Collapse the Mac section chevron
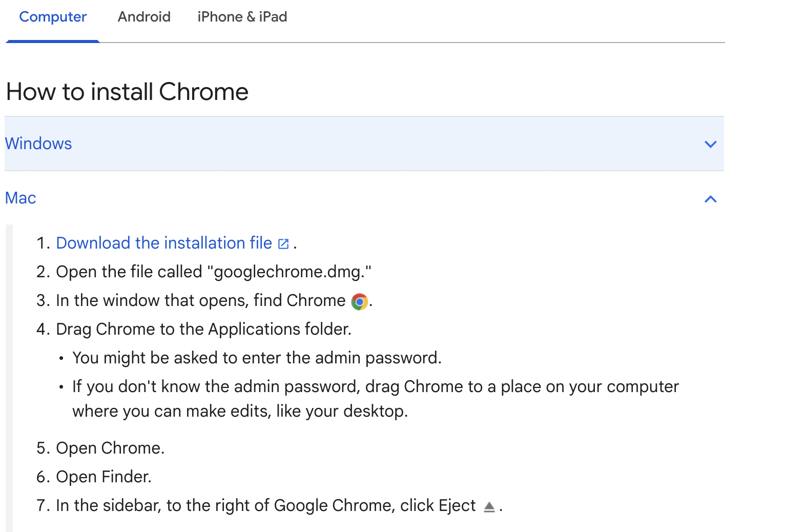The image size is (785, 532). coord(710,199)
